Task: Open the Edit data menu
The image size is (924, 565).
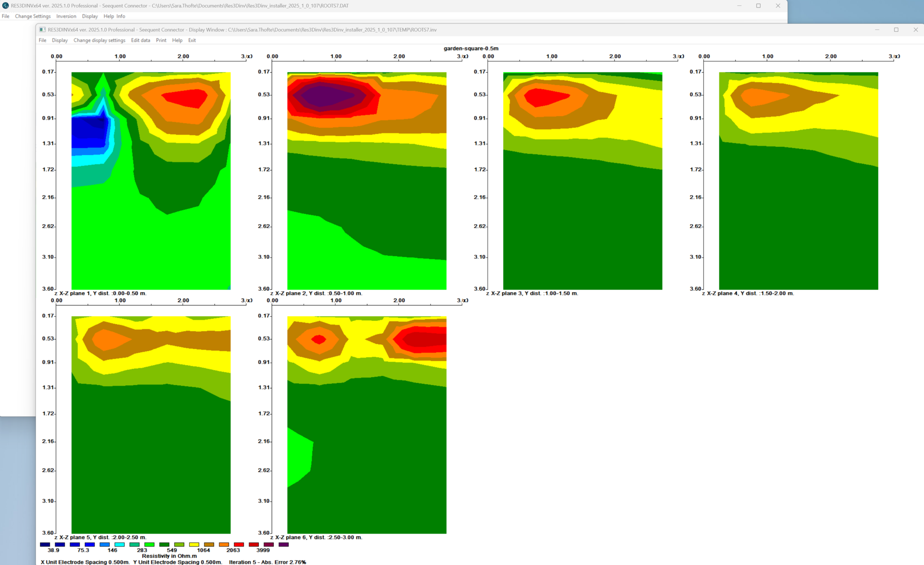Action: pyautogui.click(x=140, y=40)
